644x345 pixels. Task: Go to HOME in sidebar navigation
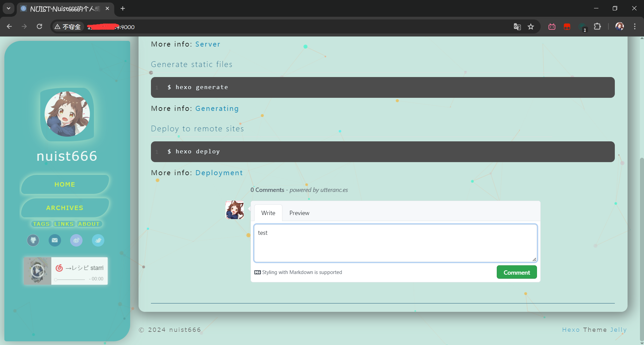[65, 185]
